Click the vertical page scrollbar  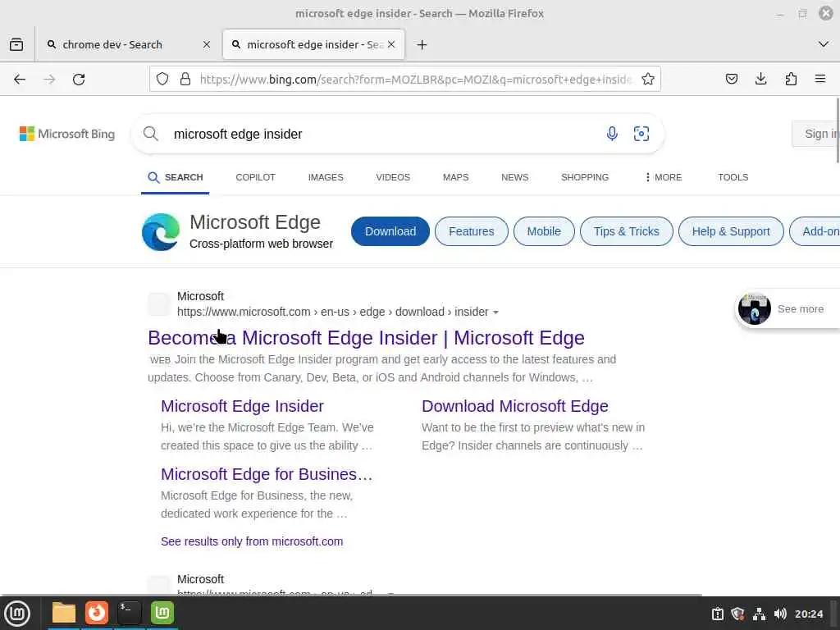click(838, 130)
